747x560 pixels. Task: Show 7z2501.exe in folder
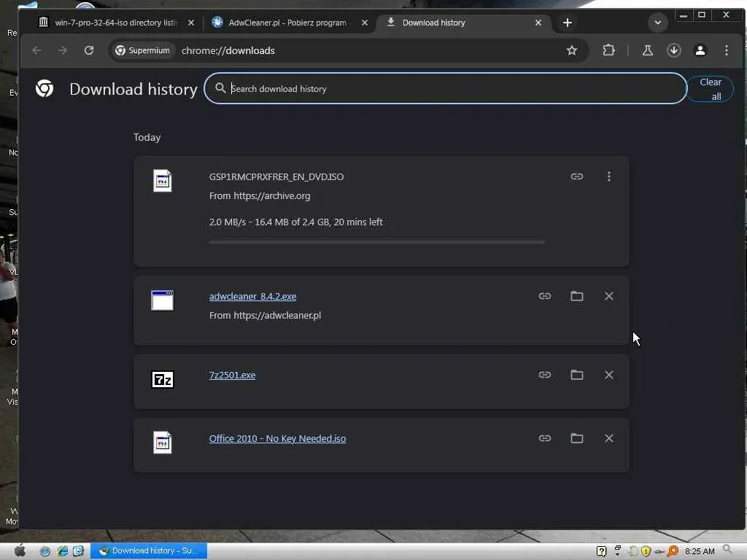tap(577, 376)
